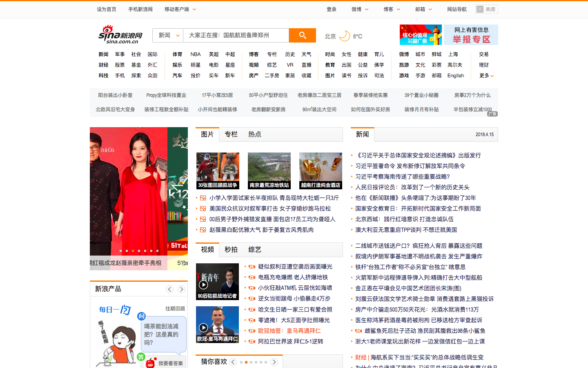The height and width of the screenshot is (368, 588).
Task: Switch to the 综艺 tab
Action: (x=255, y=249)
